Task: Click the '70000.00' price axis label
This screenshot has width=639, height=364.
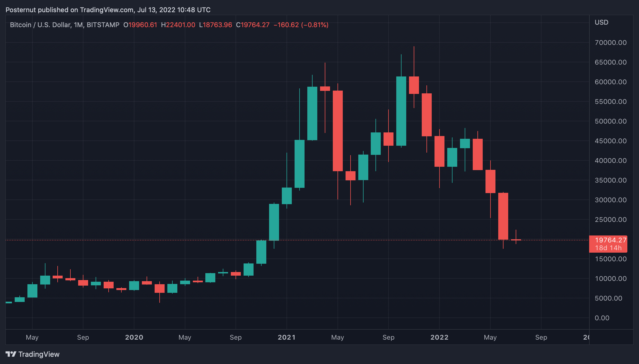Action: (x=611, y=43)
